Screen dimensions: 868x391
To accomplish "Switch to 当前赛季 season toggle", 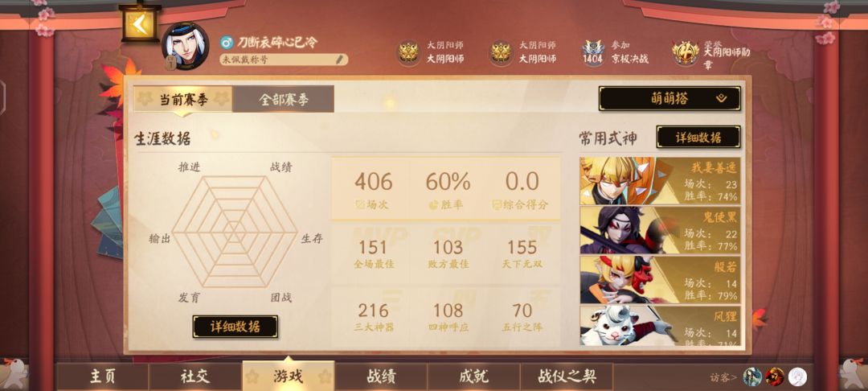I will pos(183,99).
